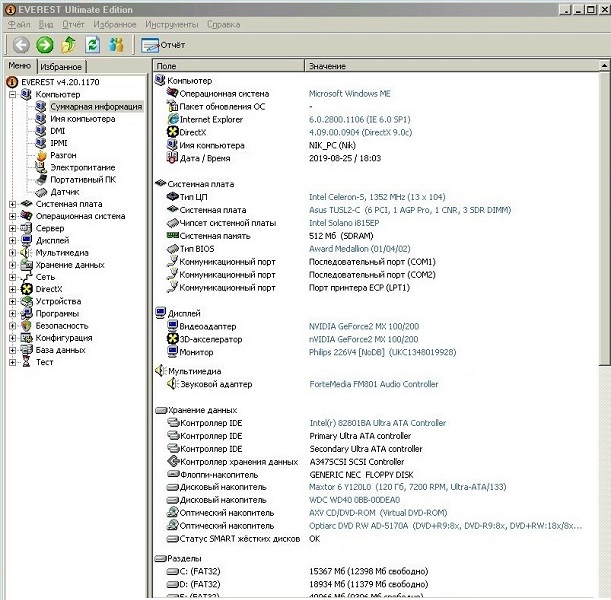611x600 pixels.
Task: Open the users toolbar icon
Action: [116, 45]
